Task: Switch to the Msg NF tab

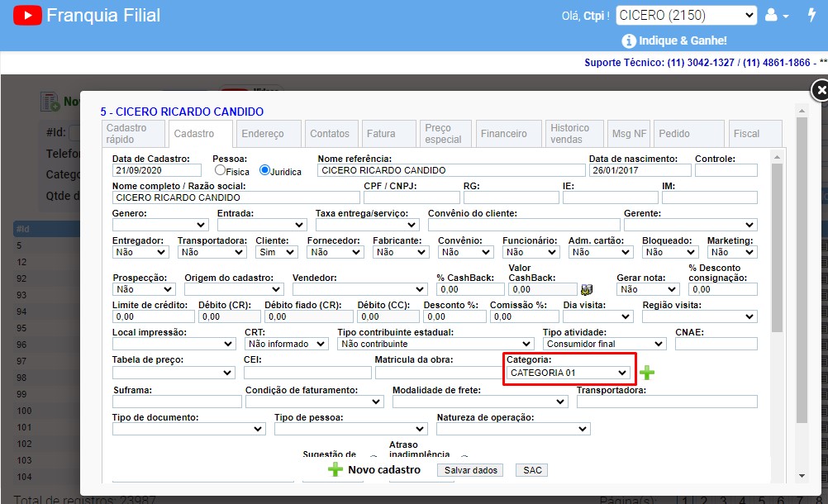Action: pyautogui.click(x=628, y=134)
